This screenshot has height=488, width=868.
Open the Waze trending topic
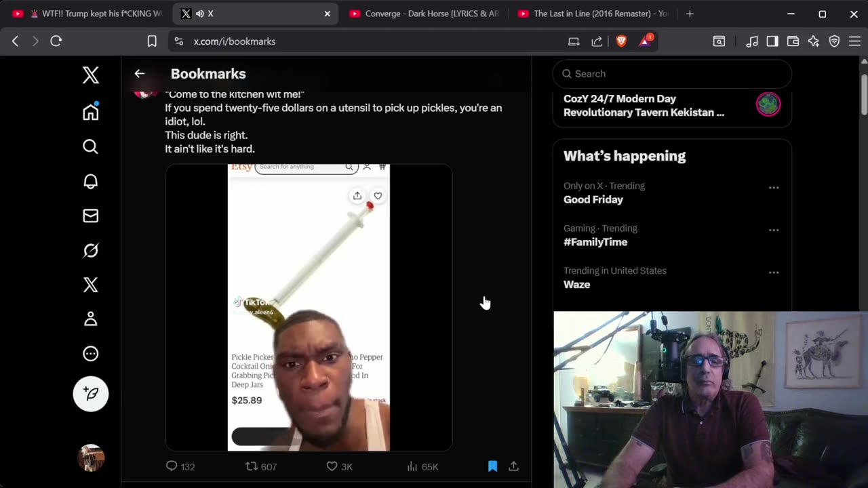[x=576, y=285]
